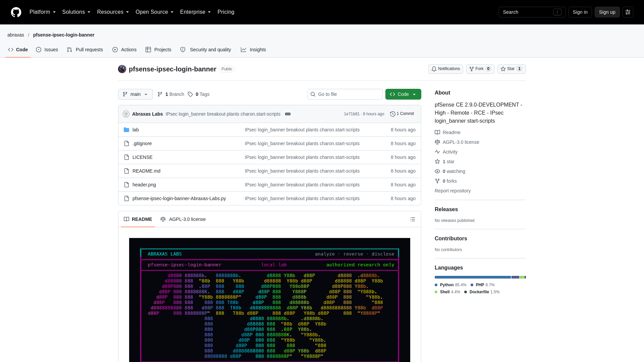View the 1 Branch link
Screen dimensions: 644x362
[171, 94]
